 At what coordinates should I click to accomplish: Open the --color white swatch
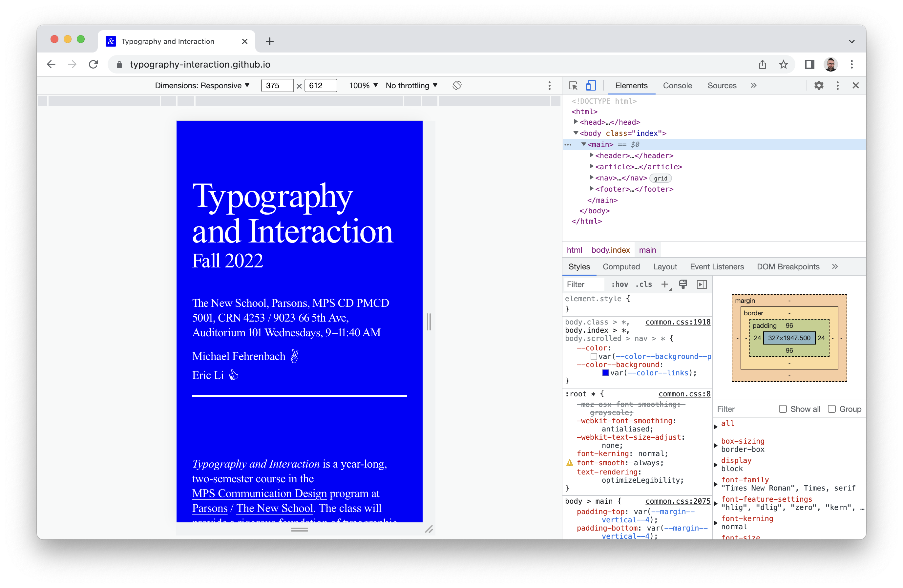(x=593, y=356)
